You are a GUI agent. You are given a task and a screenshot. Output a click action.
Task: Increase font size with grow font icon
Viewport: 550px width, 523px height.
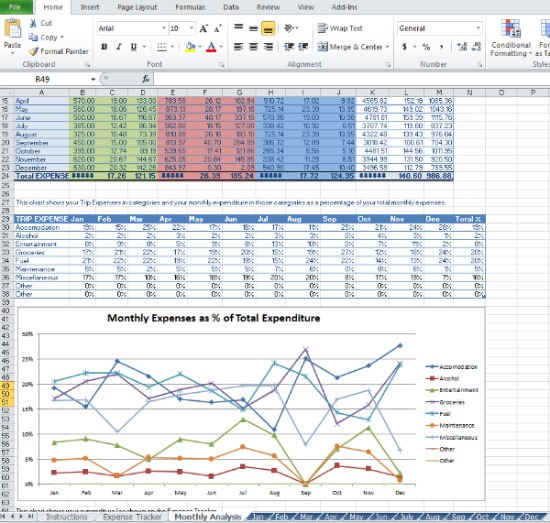pos(203,28)
